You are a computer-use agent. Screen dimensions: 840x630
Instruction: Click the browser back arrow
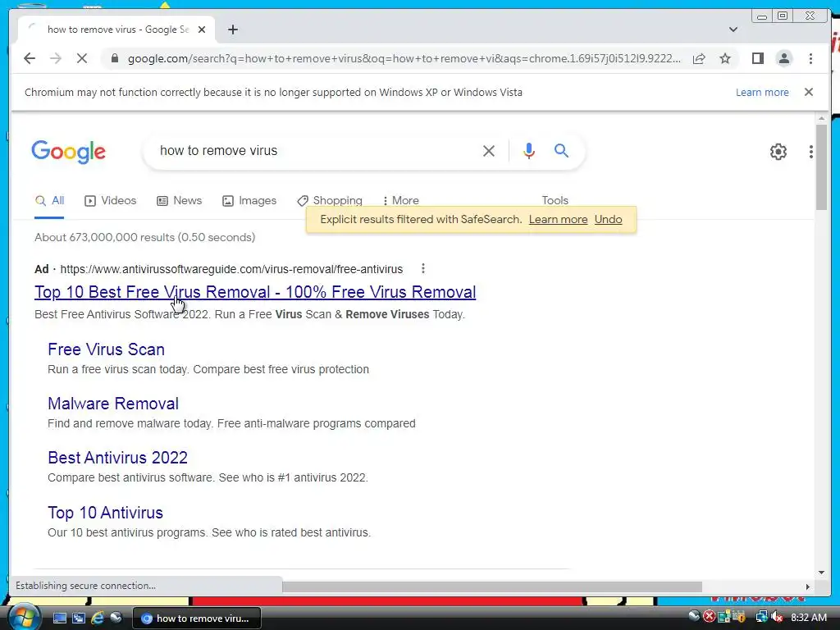coord(30,58)
